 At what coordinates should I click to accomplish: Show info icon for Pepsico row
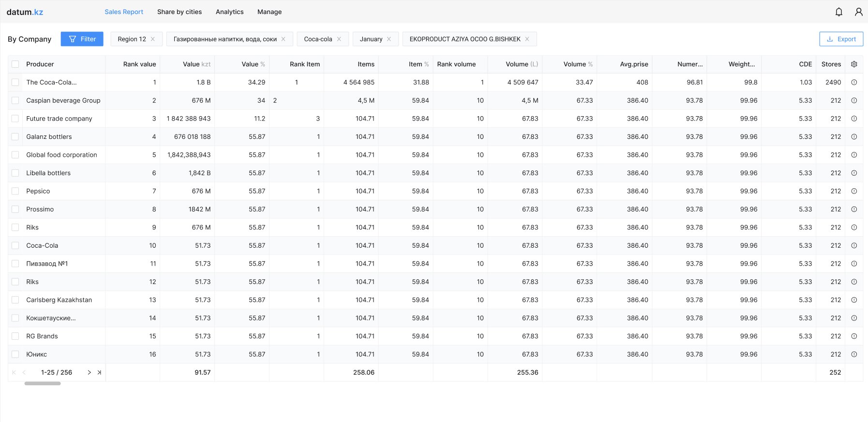pyautogui.click(x=854, y=191)
